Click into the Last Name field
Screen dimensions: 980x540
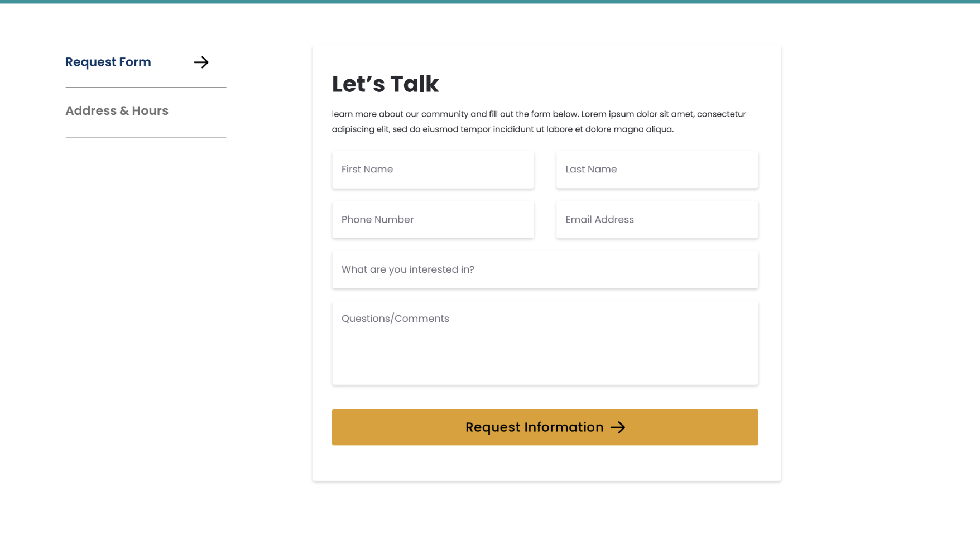coord(657,170)
